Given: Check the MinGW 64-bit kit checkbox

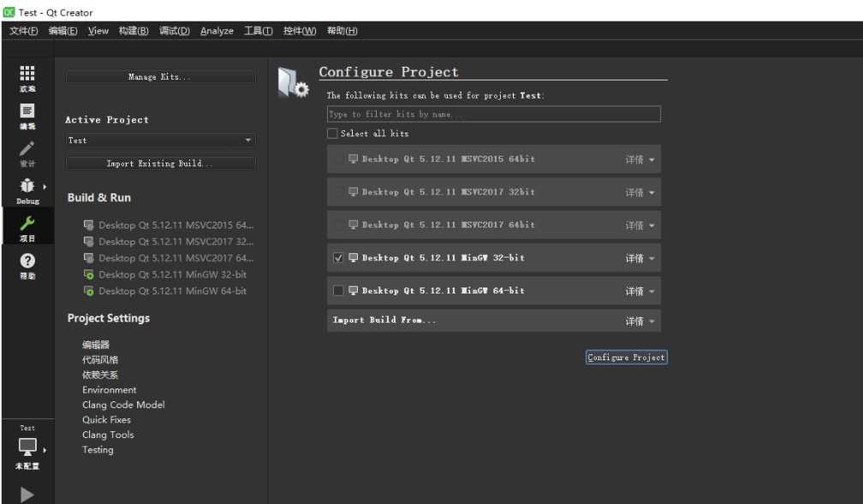Looking at the screenshot, I should (x=338, y=291).
